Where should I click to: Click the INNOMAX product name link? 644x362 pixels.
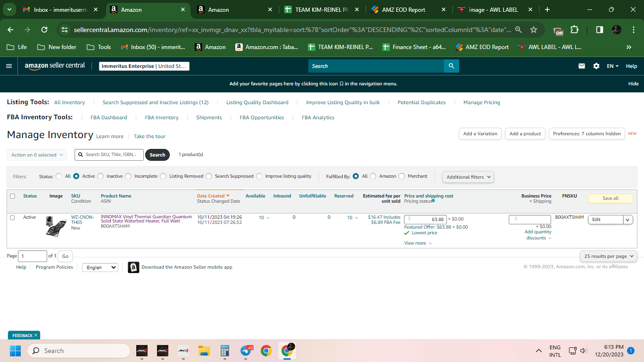click(x=146, y=219)
